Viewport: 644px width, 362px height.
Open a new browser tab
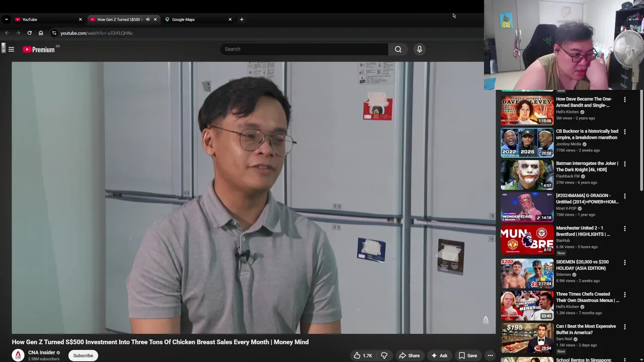[x=242, y=20]
